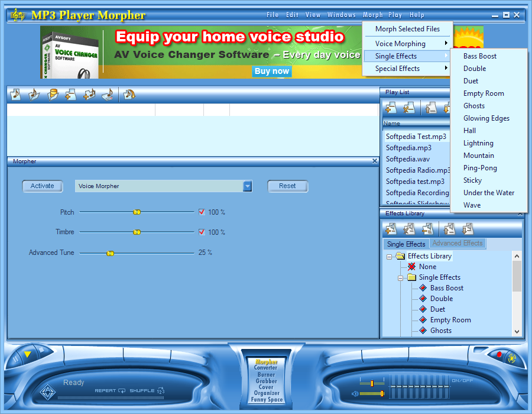532x414 pixels.
Task: Click the Bass Boost diamond icon in tree
Action: (x=423, y=288)
